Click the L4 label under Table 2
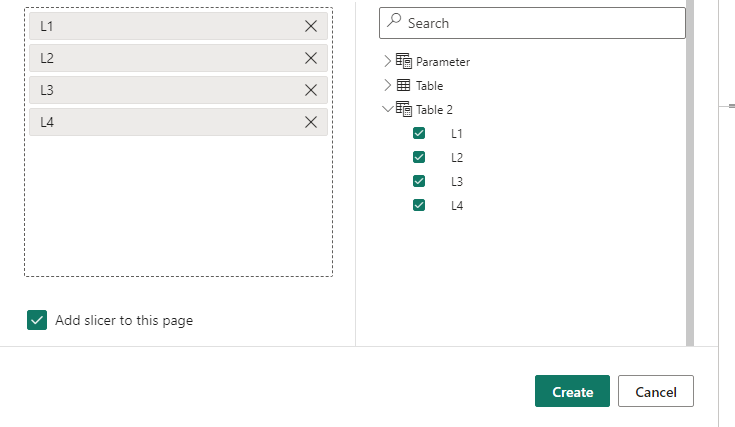The image size is (735, 427). click(x=457, y=206)
